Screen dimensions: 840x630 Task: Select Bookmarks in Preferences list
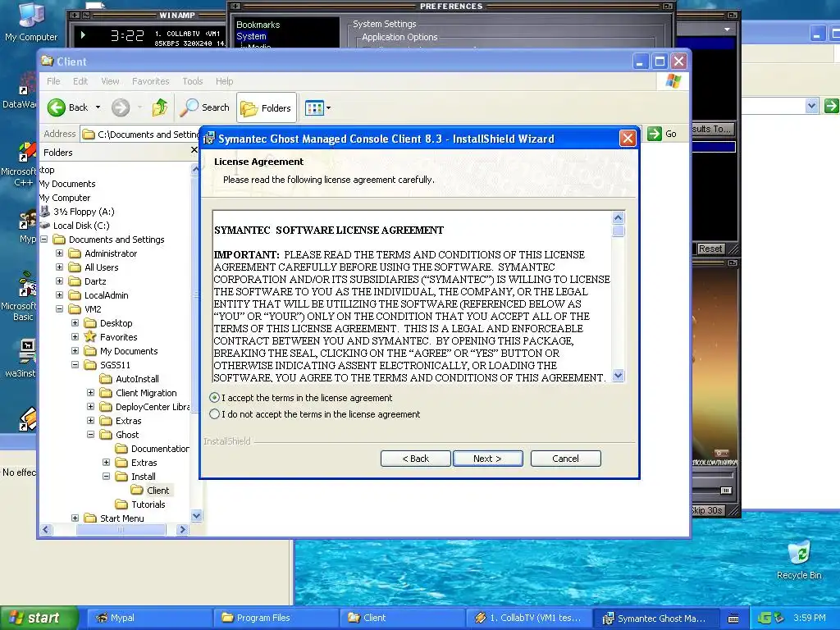click(258, 25)
